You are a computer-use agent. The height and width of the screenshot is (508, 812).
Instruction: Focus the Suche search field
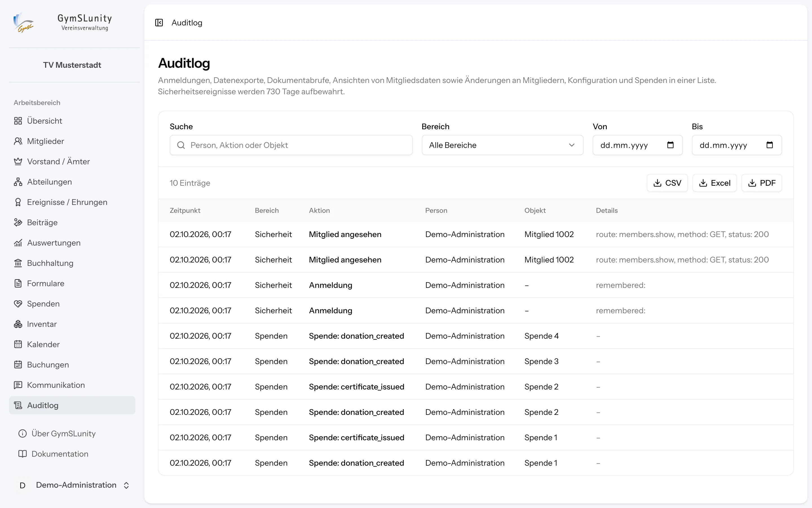coord(291,145)
